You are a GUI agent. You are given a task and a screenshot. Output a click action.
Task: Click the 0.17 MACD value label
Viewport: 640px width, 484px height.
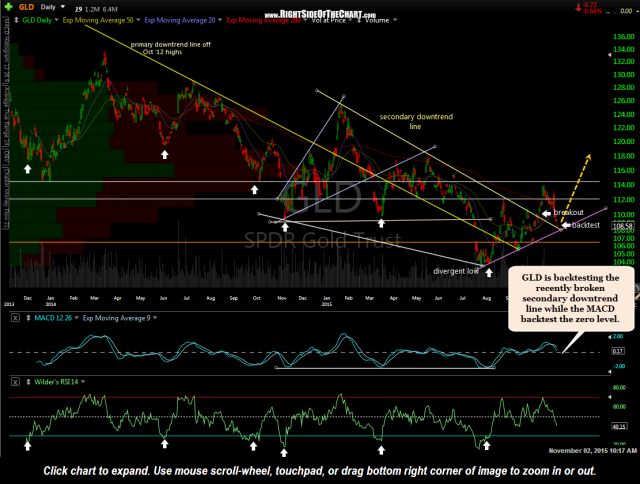(618, 351)
